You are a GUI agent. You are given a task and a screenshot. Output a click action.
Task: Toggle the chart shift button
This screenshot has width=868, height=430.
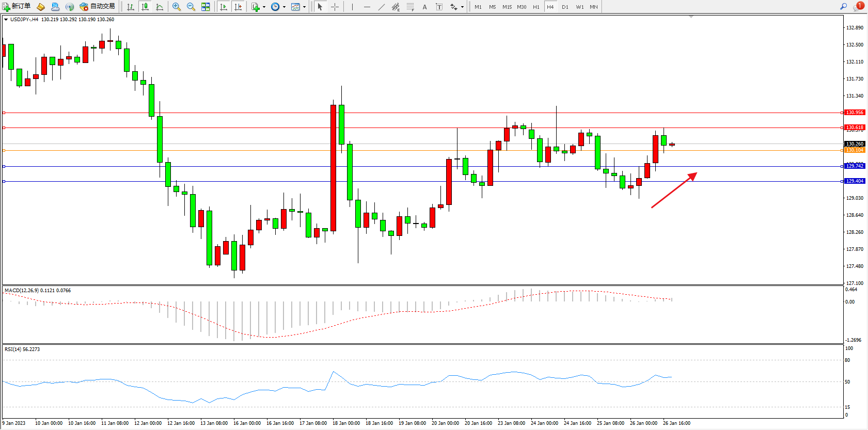click(238, 7)
